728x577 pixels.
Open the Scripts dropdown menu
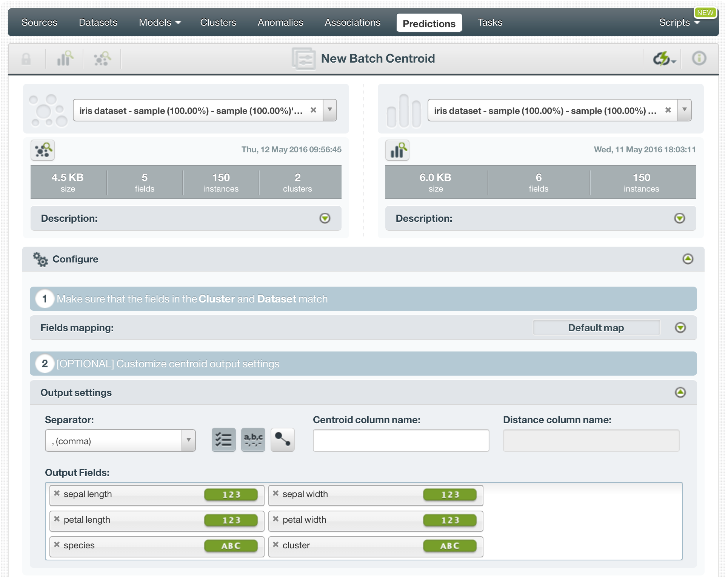tap(679, 23)
